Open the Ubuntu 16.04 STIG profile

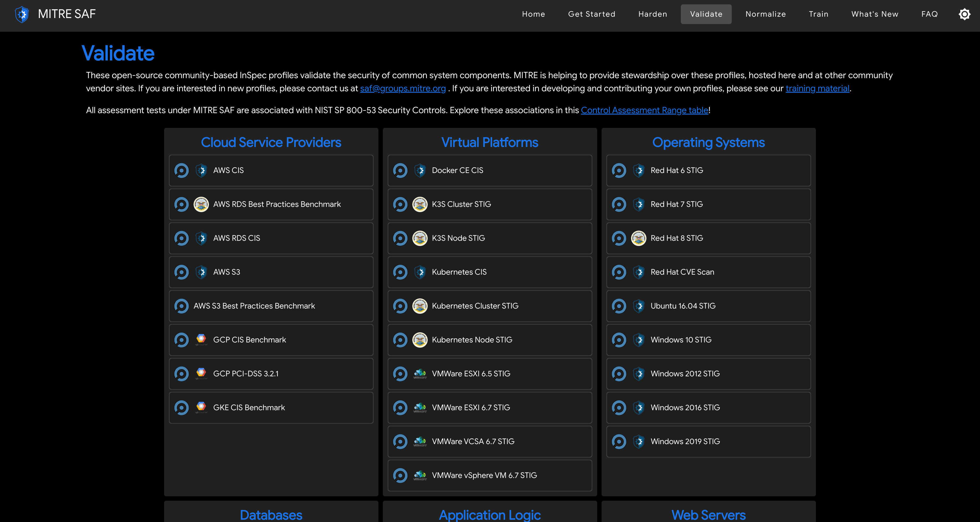pos(709,306)
